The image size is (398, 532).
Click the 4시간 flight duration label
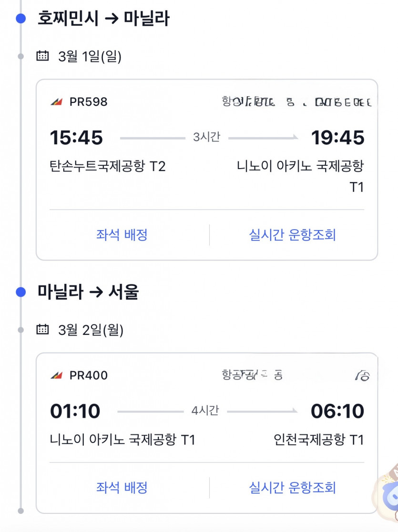205,411
